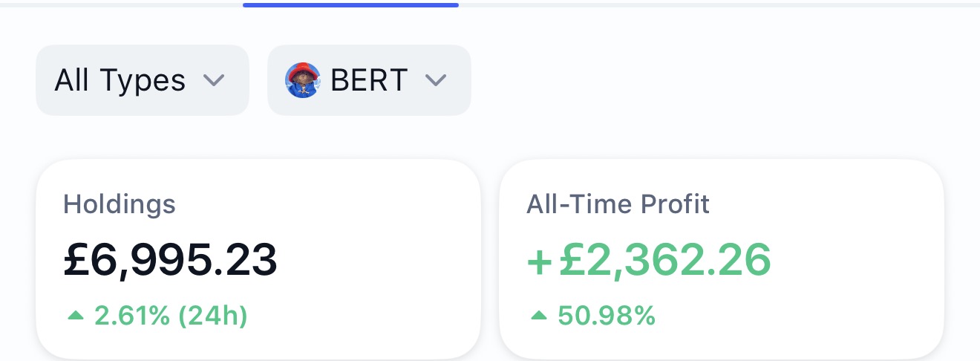
Task: Click the 50.98% profit percentage
Action: pyautogui.click(x=607, y=316)
